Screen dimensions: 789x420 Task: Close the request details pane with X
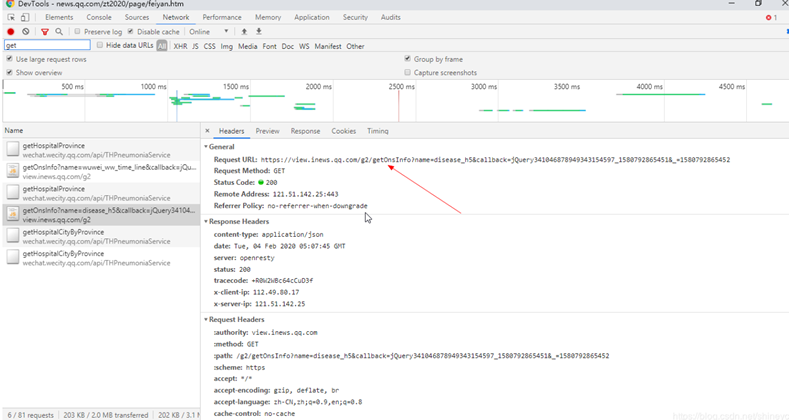coord(207,131)
